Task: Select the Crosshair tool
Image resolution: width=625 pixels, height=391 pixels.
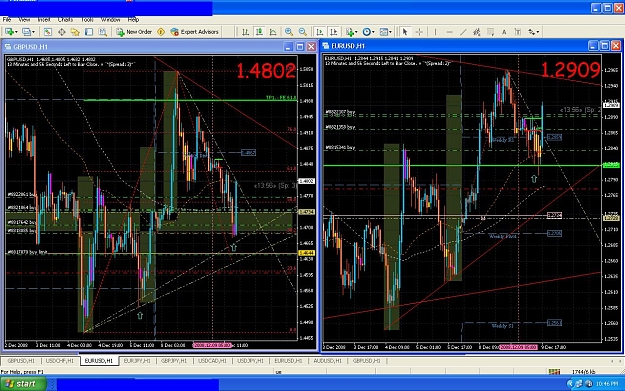Action: pyautogui.click(x=419, y=32)
